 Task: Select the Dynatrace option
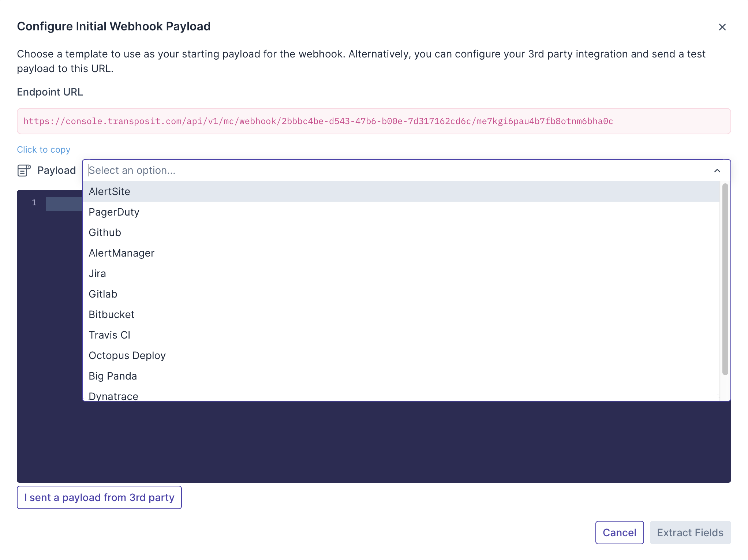(x=113, y=396)
